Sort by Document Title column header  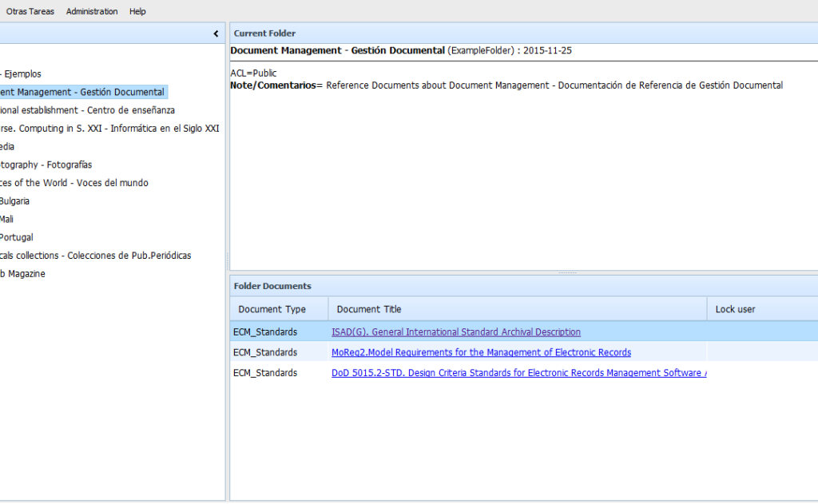point(369,309)
